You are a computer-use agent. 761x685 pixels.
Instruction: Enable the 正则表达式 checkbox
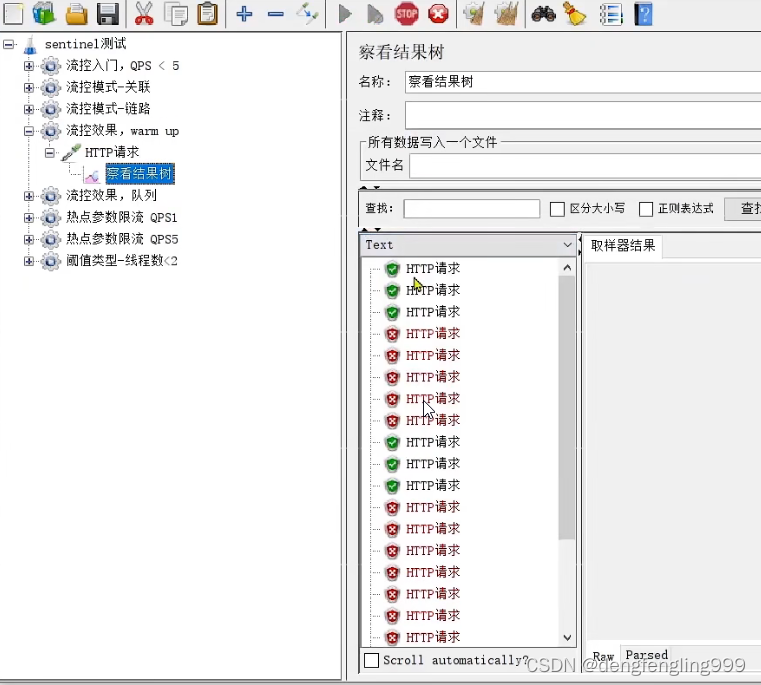646,209
